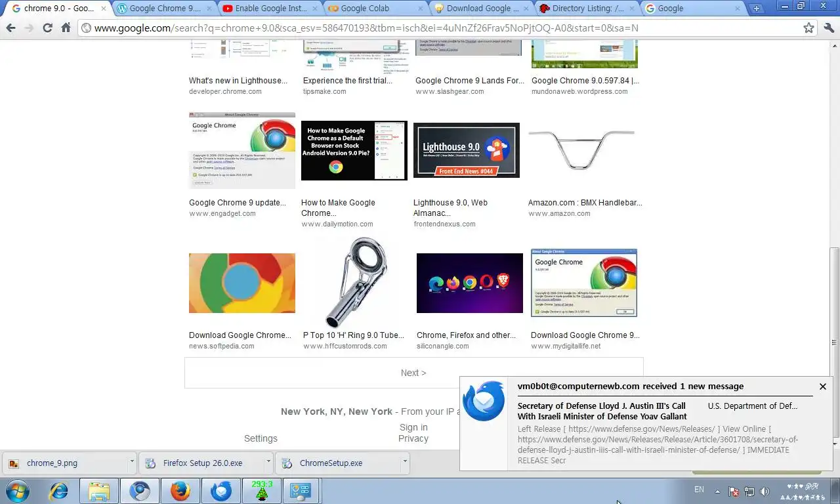Open the siliconangle browsers thumbnail

[470, 283]
